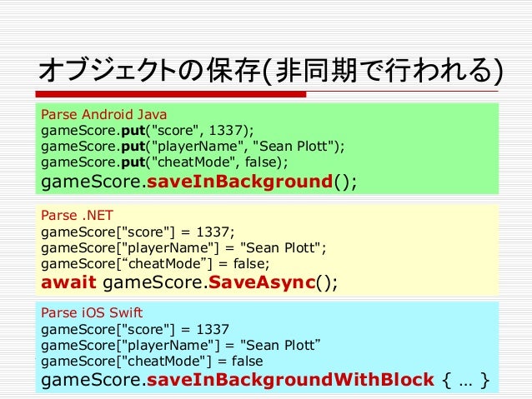This screenshot has height=399, width=532.
Task: Click the .NET line gameScore["playerName"] = "Sean Plott";
Action: click(x=183, y=248)
